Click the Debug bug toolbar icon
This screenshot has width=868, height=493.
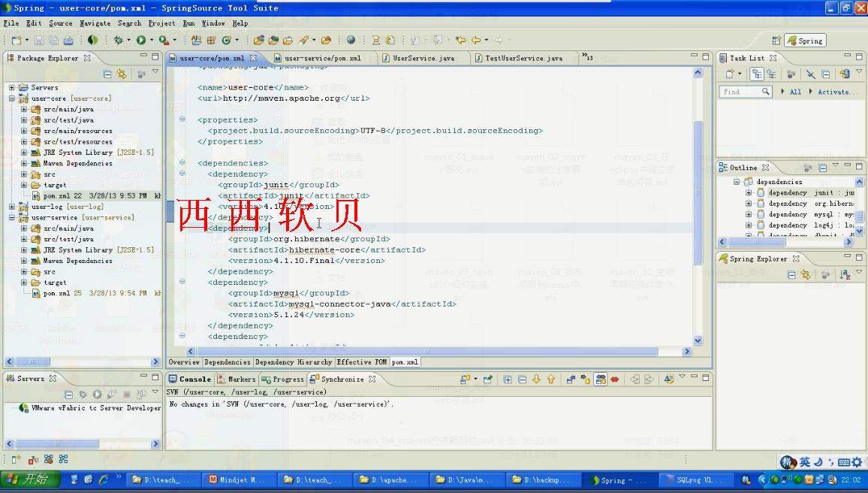tap(118, 40)
